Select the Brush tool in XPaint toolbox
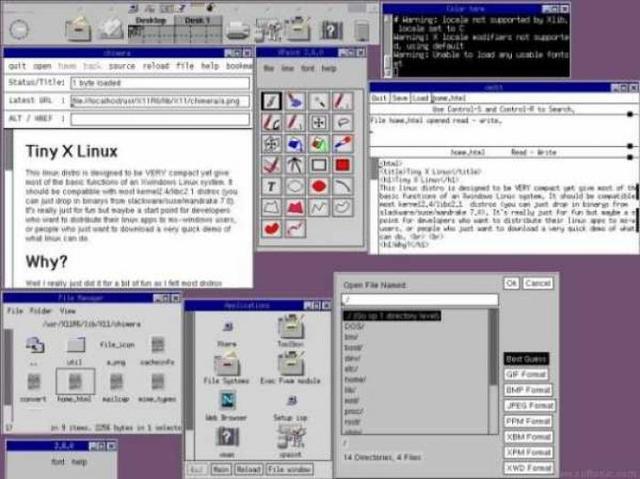The width and height of the screenshot is (640, 479). [x=271, y=101]
